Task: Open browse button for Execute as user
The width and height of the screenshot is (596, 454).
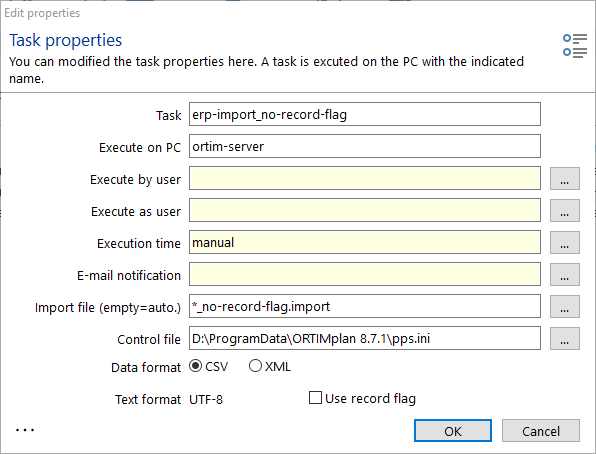Action: tap(564, 210)
